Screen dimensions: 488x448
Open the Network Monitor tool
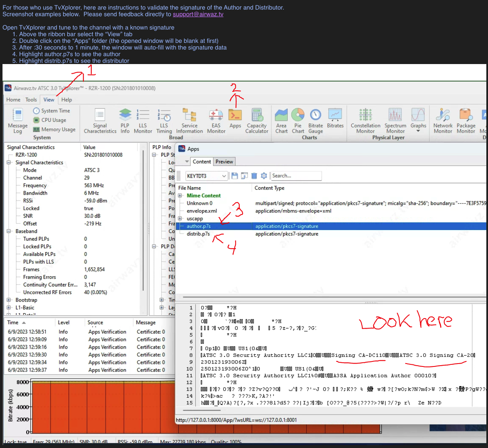443,121
